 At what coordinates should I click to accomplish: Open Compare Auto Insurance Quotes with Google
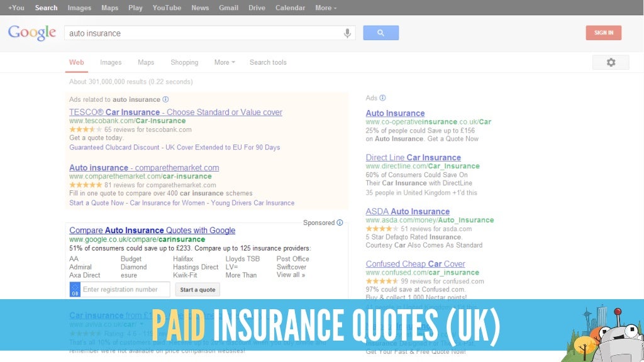point(152,230)
